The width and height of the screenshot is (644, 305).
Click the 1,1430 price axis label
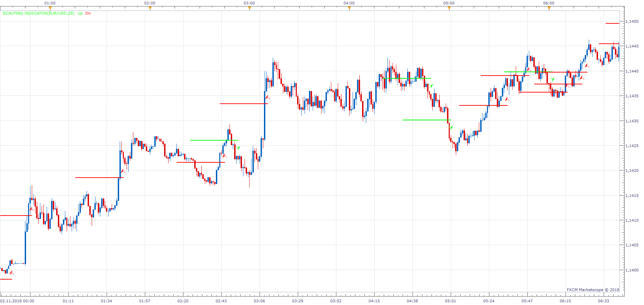[632, 121]
